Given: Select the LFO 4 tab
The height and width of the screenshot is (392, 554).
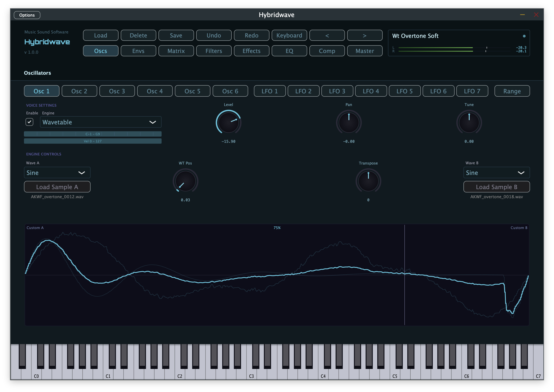Looking at the screenshot, I should pos(371,91).
